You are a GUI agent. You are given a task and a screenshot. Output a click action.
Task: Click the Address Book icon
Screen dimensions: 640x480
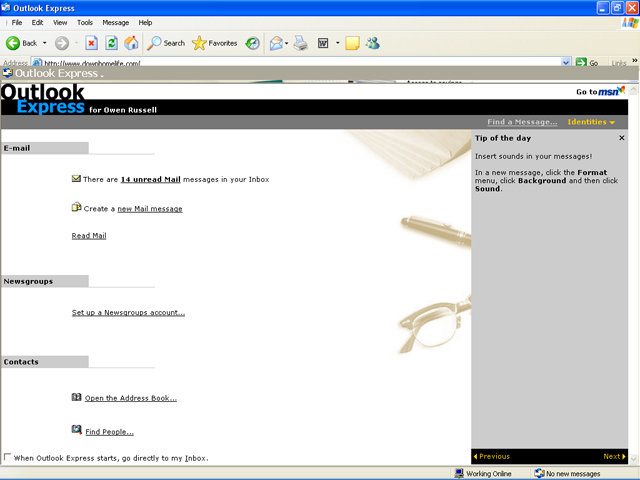point(76,397)
